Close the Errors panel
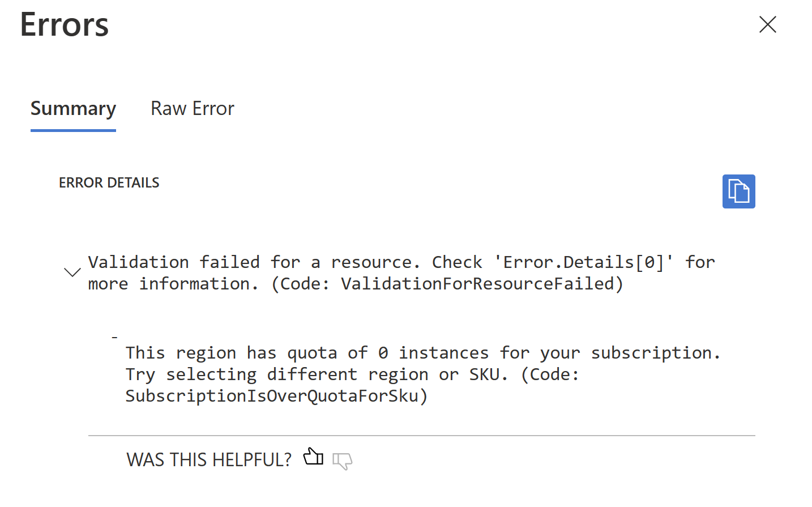 [768, 24]
